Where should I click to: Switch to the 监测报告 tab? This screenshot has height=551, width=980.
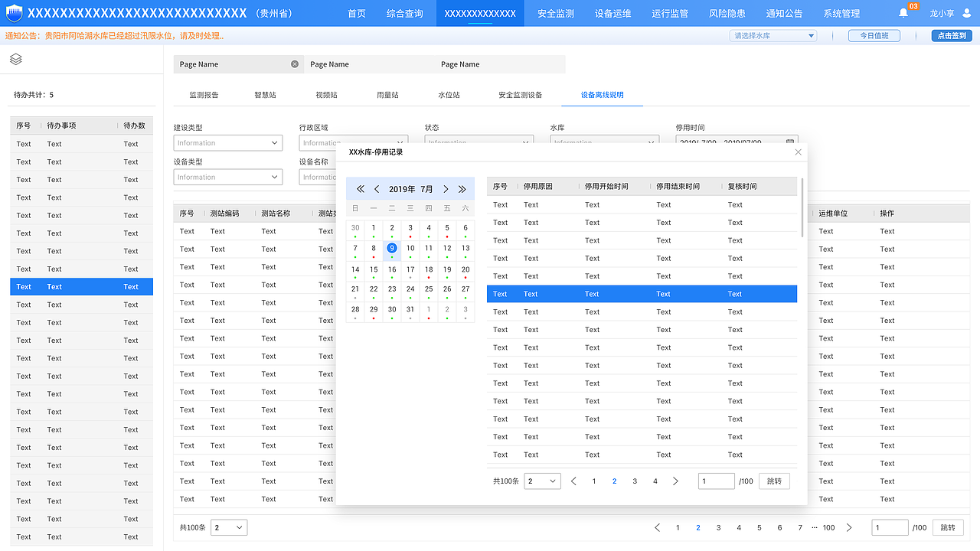[x=204, y=95]
